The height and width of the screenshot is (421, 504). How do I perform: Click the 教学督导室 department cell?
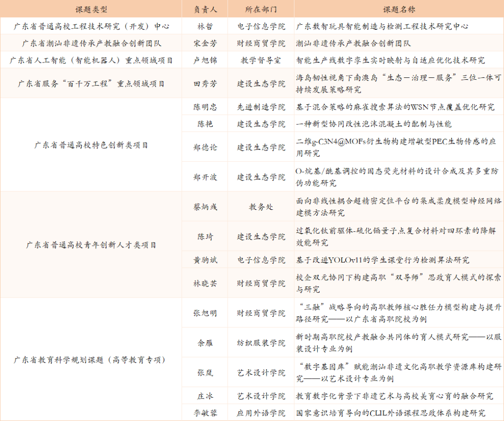(261, 60)
